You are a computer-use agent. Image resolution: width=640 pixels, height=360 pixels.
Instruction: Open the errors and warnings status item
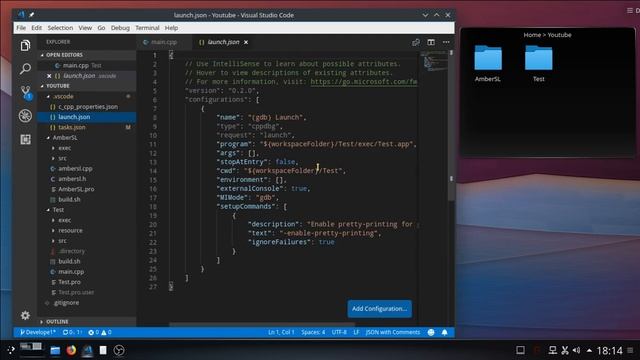pos(100,332)
